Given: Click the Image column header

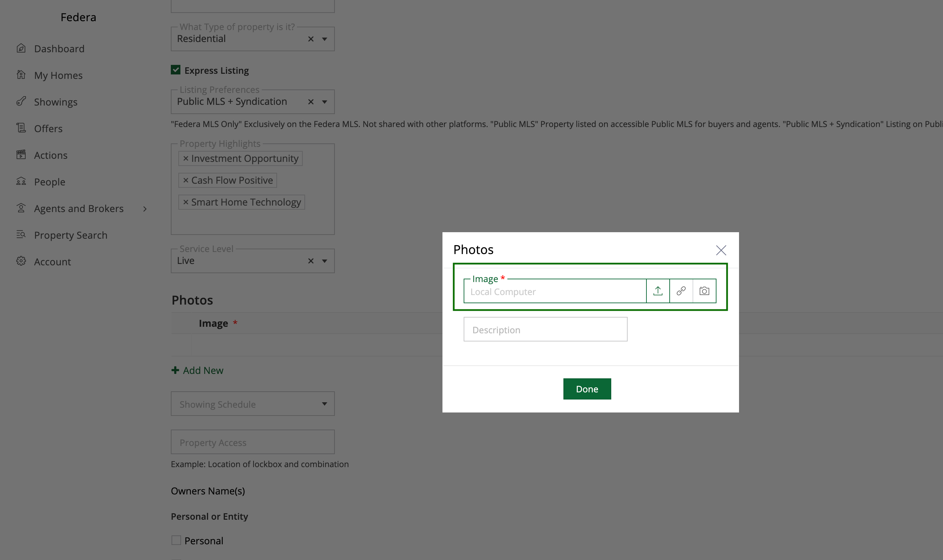Looking at the screenshot, I should 213,323.
